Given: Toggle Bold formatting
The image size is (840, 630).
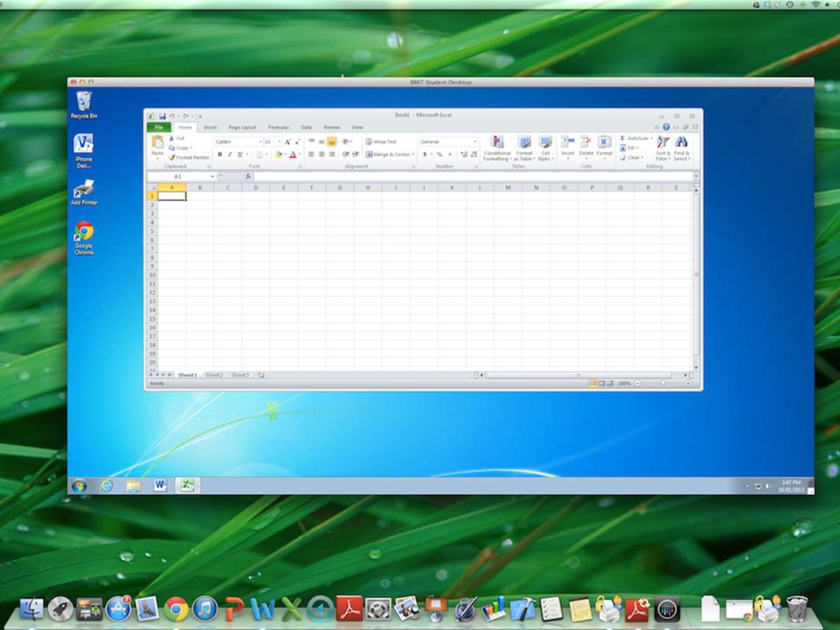Looking at the screenshot, I should (x=220, y=154).
